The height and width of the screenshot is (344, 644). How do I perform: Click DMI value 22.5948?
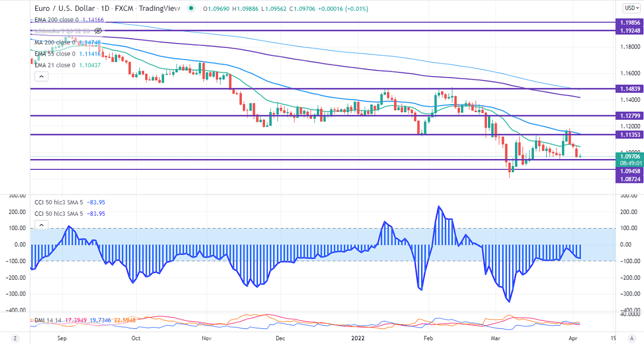click(x=124, y=320)
